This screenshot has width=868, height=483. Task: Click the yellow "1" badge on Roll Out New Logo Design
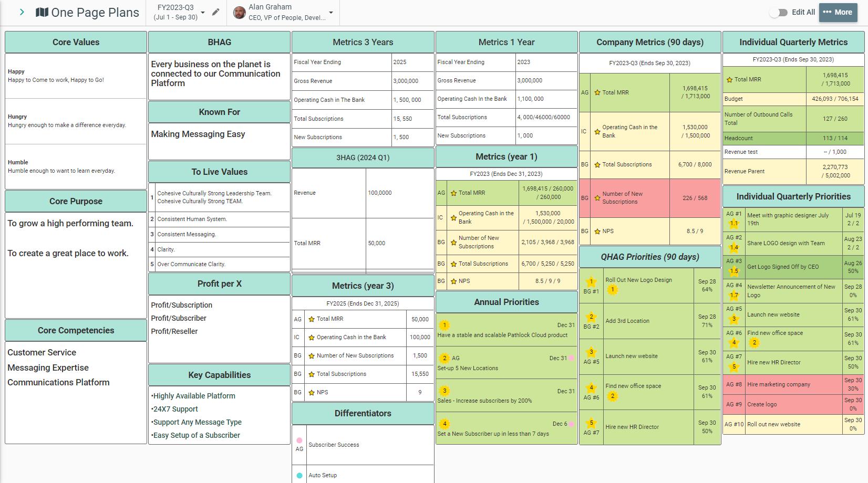coord(613,289)
